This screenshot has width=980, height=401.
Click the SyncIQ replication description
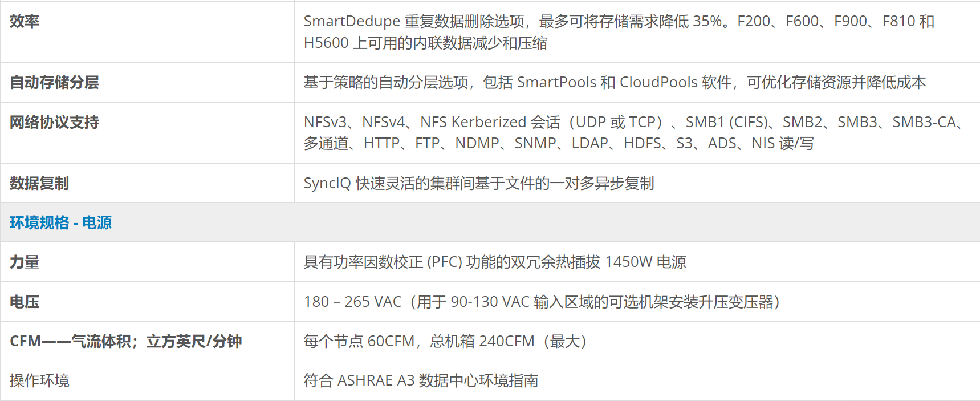coord(479,183)
